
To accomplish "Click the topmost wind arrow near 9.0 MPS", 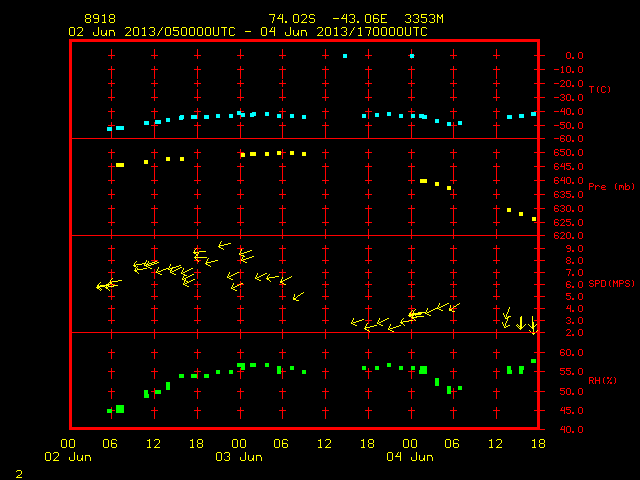I will point(224,245).
